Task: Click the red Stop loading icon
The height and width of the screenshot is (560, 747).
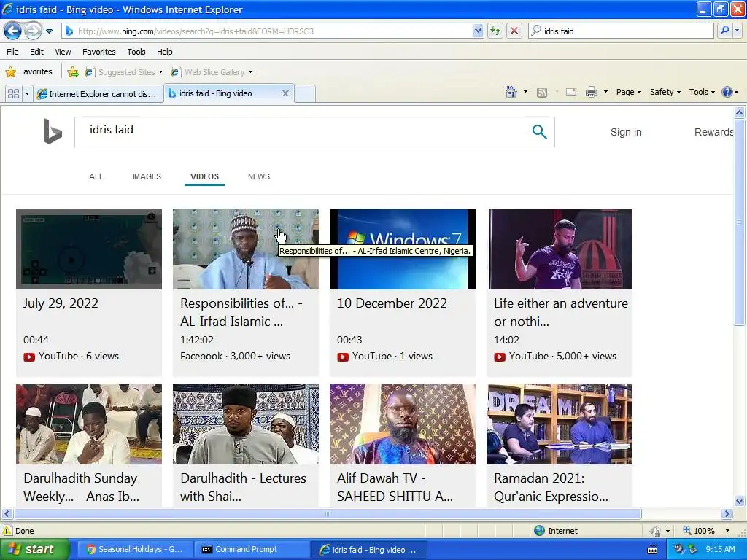Action: coord(514,31)
